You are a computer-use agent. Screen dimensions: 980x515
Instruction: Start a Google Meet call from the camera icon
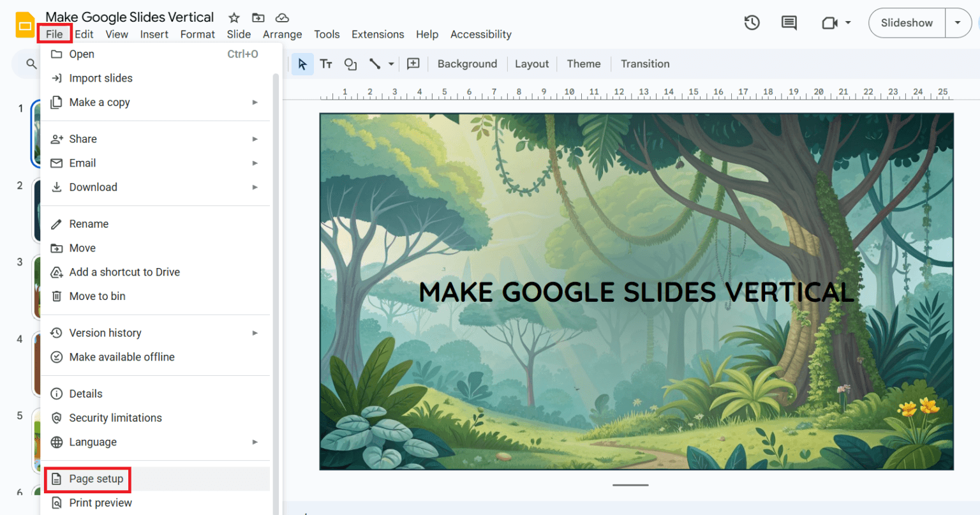829,22
